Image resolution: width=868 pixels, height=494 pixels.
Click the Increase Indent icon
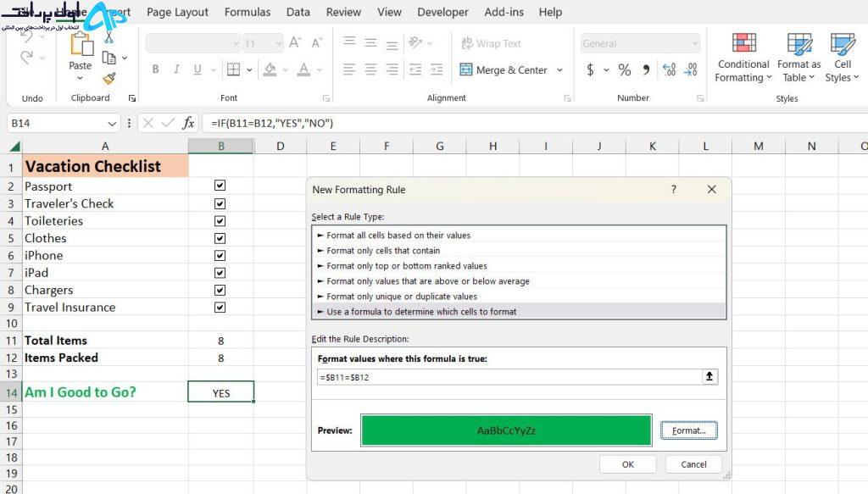437,69
